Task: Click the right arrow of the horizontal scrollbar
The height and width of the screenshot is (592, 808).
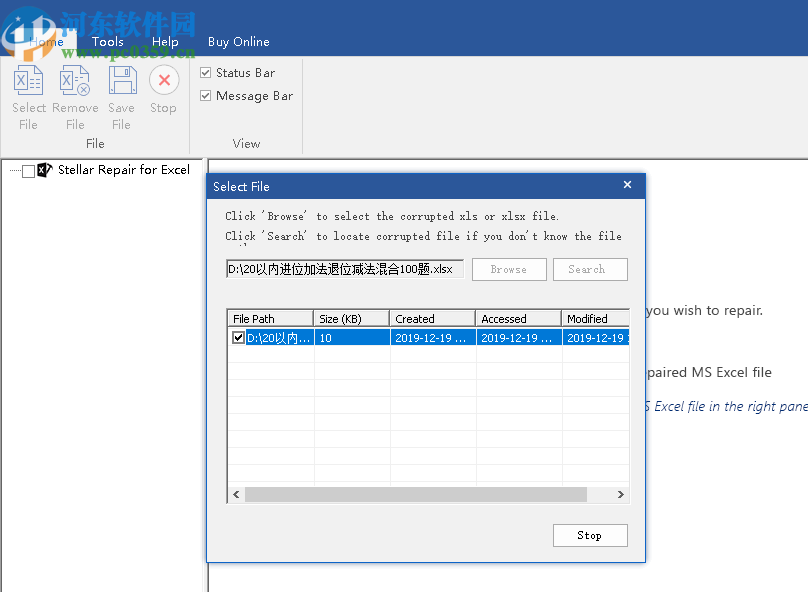Action: [x=620, y=494]
